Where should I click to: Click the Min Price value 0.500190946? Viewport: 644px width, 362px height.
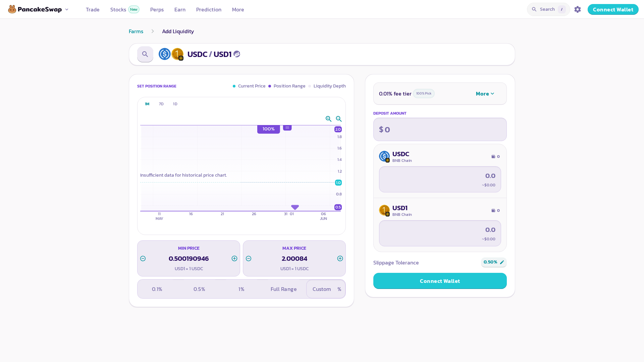pyautogui.click(x=189, y=258)
